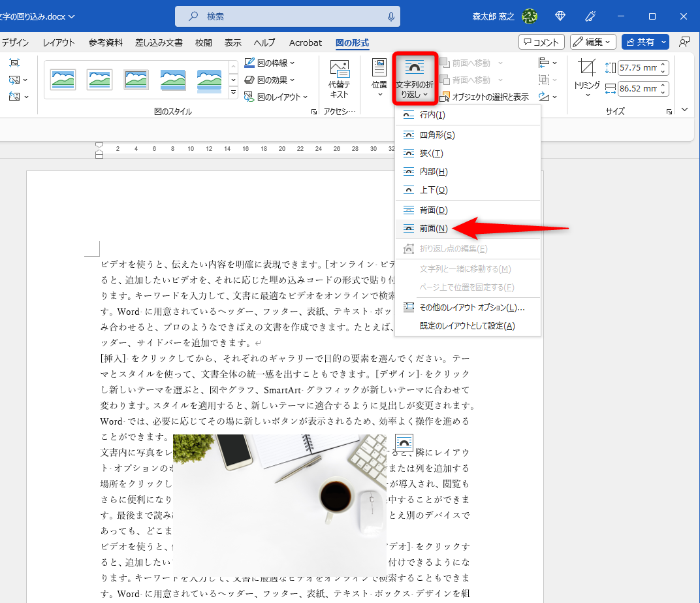Image resolution: width=700 pixels, height=603 pixels.
Task: Expand the picture styles gallery
Action: click(x=233, y=92)
